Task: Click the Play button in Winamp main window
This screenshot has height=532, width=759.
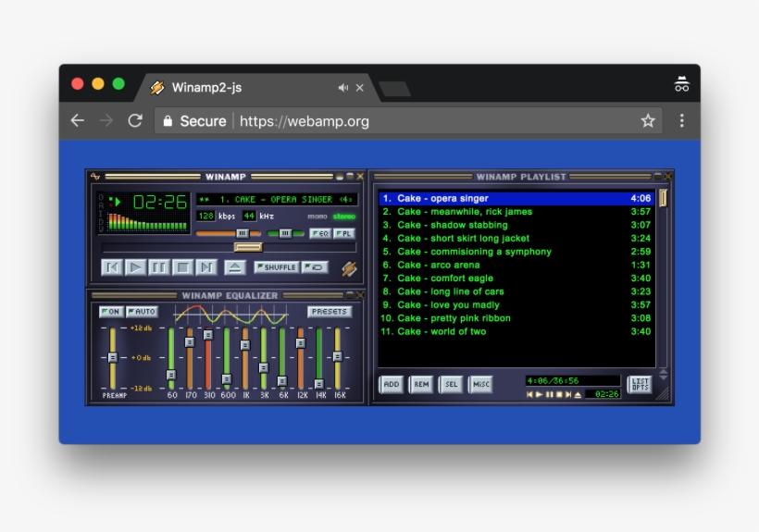Action: 135,267
